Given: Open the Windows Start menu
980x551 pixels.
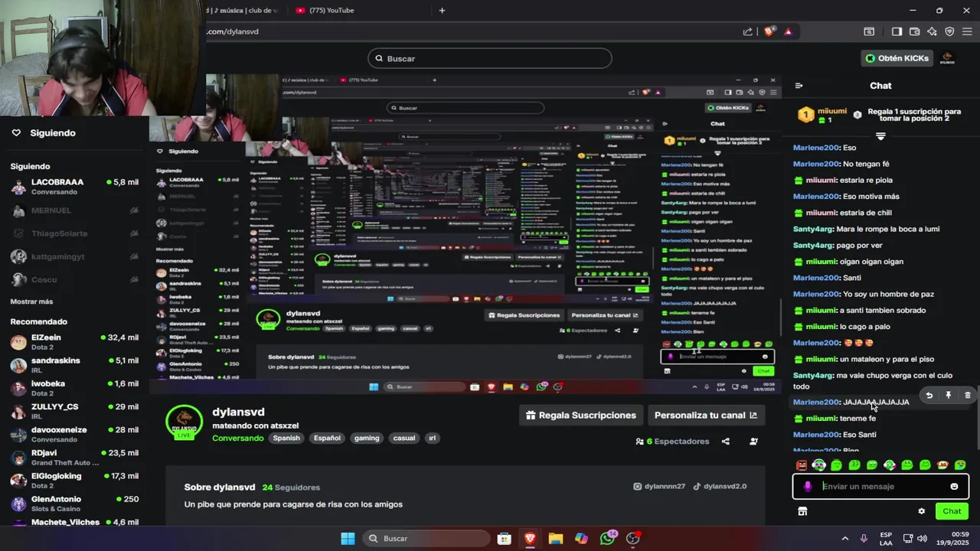Looking at the screenshot, I should click(348, 539).
